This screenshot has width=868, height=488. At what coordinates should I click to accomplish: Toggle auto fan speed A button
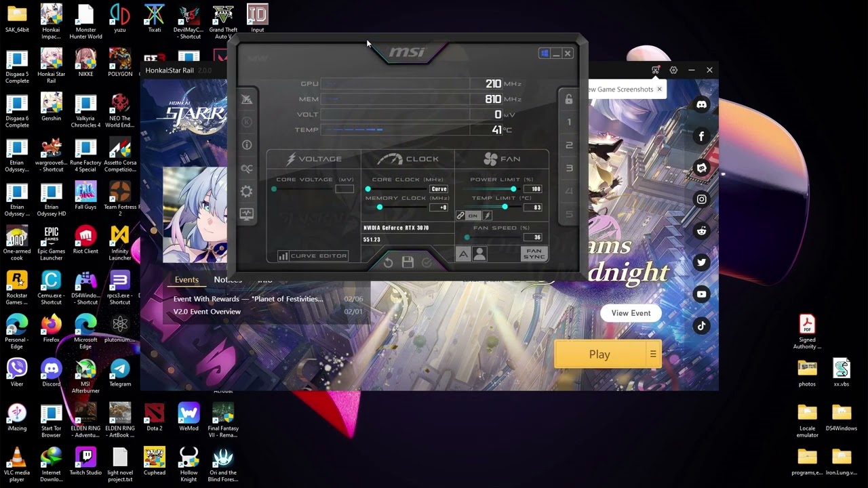point(463,254)
